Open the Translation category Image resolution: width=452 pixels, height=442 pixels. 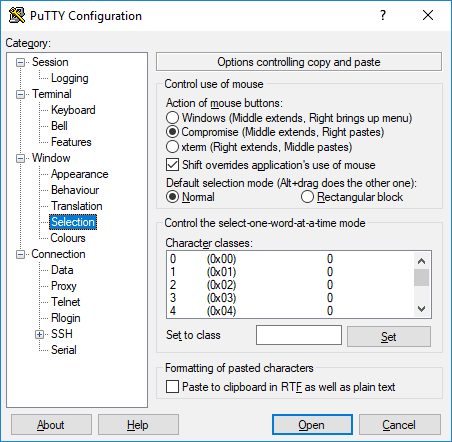77,206
